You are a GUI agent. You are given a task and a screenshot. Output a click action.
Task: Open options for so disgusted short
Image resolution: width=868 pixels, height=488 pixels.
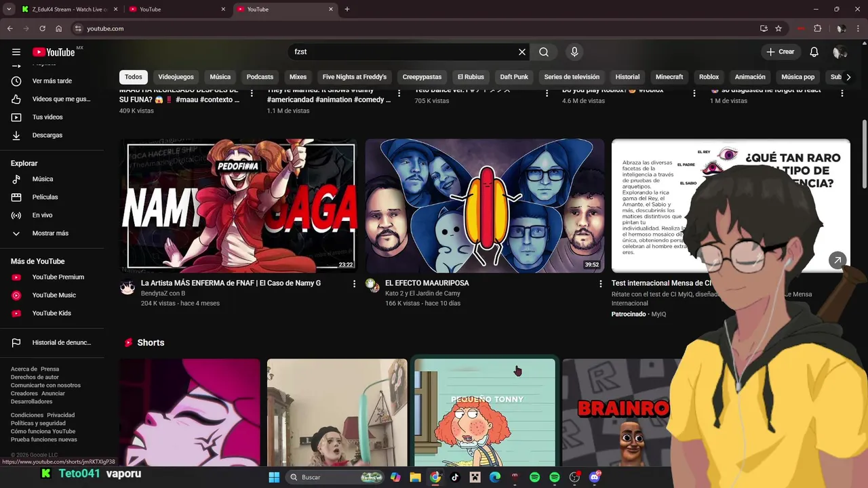pyautogui.click(x=842, y=94)
